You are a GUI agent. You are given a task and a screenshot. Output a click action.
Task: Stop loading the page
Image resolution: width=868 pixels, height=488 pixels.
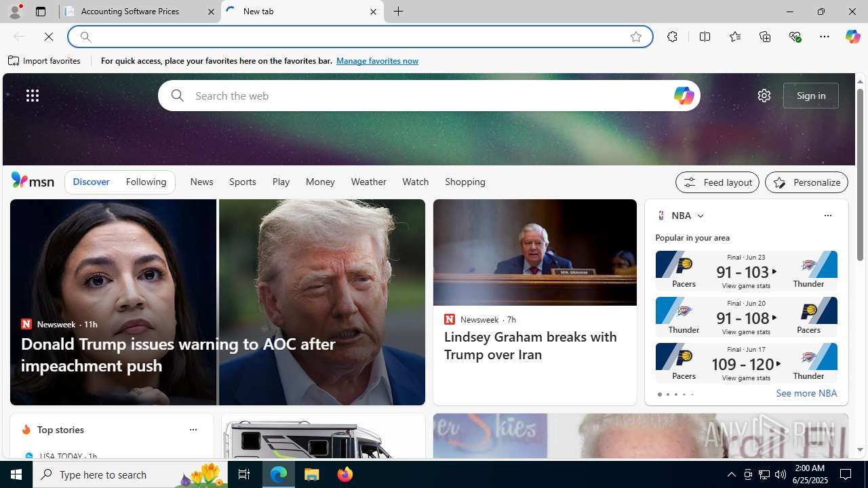pos(49,37)
